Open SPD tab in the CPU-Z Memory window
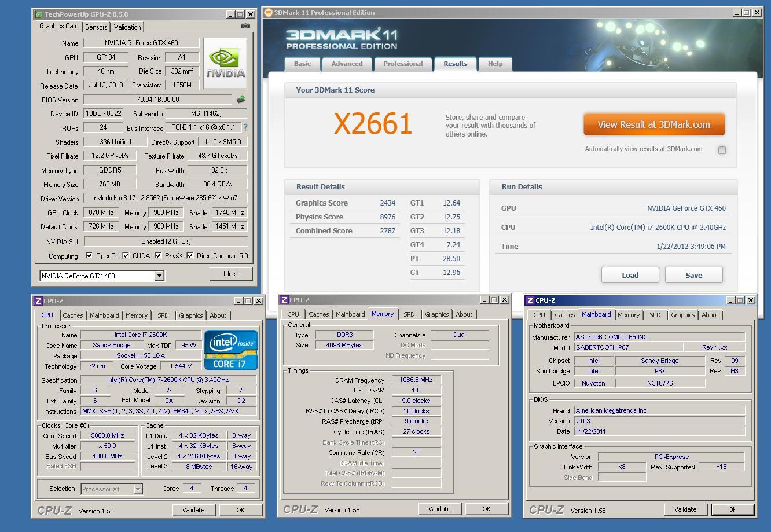Viewport: 771px width, 532px height. click(x=409, y=314)
